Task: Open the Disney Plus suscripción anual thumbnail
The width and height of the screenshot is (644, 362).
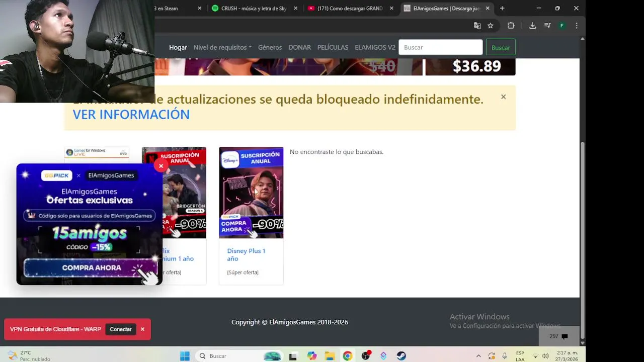Action: [x=251, y=193]
